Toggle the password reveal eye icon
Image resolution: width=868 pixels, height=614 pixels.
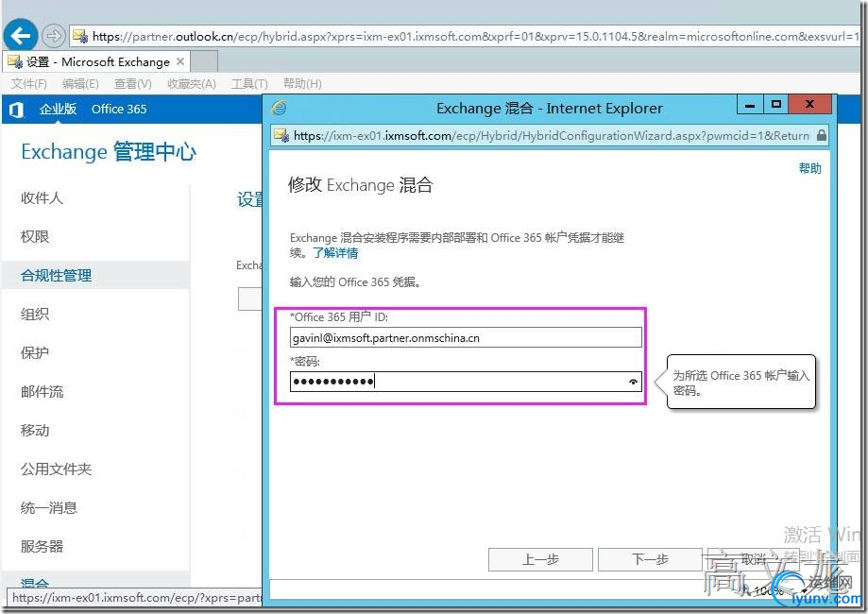[x=633, y=382]
